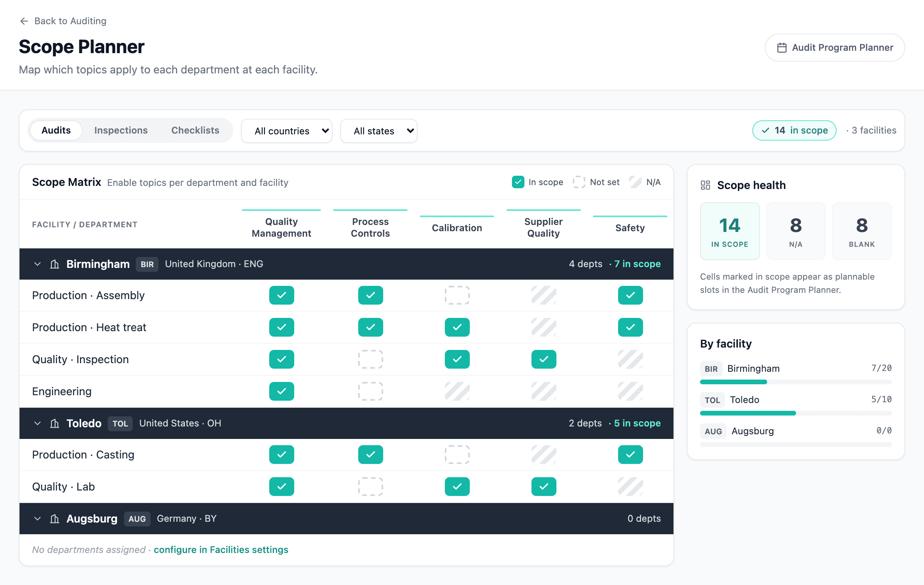This screenshot has width=924, height=585.
Task: Click the Augsburg facility building icon
Action: 55,519
